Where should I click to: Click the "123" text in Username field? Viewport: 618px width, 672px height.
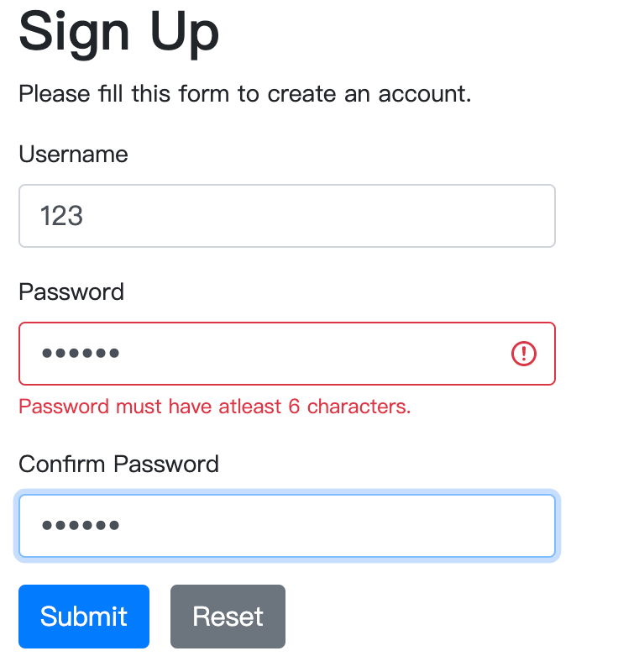(62, 216)
